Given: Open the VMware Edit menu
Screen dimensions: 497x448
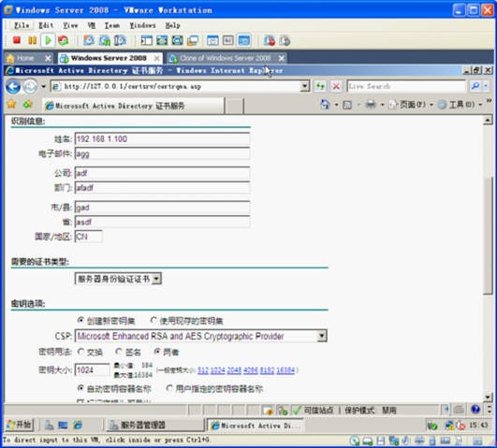Looking at the screenshot, I should point(46,25).
